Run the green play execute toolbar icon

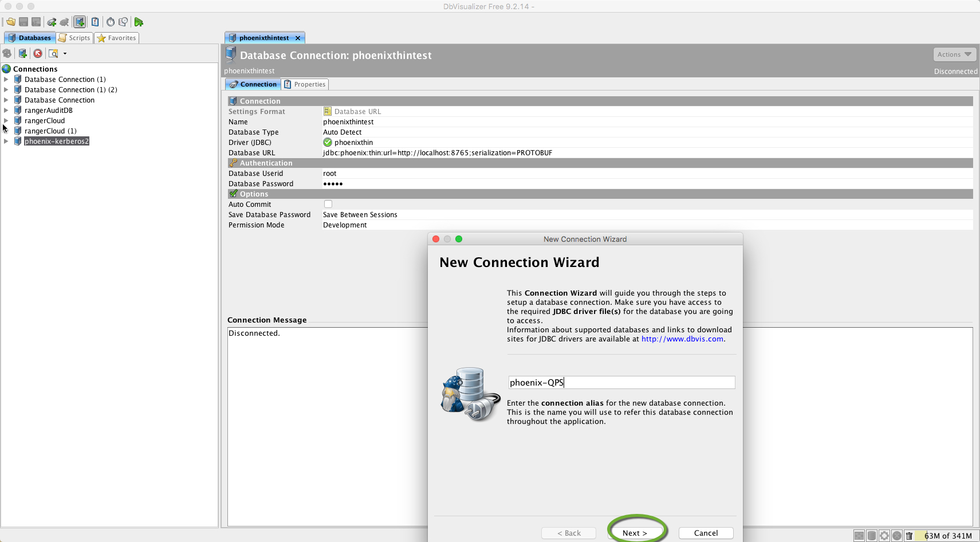pos(139,22)
